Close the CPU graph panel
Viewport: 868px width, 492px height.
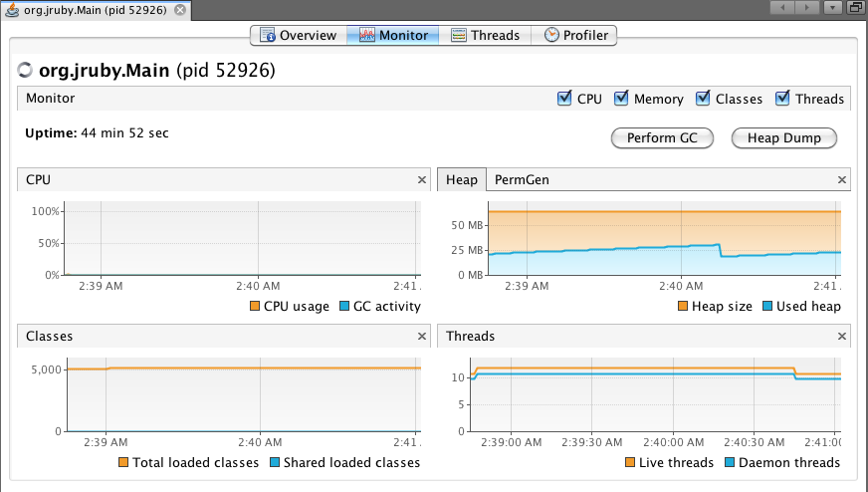[x=422, y=180]
